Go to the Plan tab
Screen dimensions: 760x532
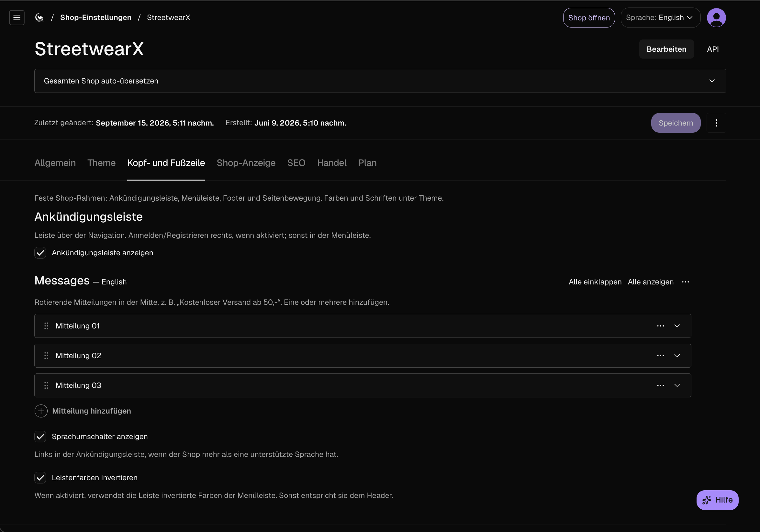[367, 163]
